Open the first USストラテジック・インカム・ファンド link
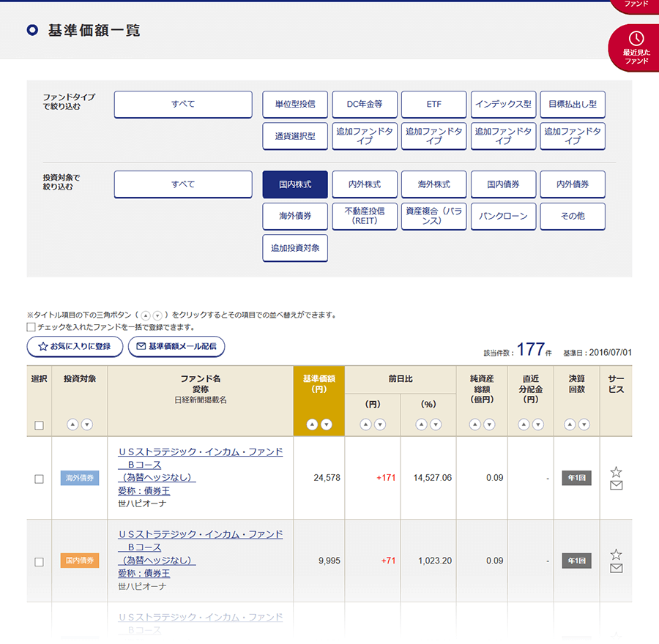Viewport: 659px width, 644px height. point(200,452)
